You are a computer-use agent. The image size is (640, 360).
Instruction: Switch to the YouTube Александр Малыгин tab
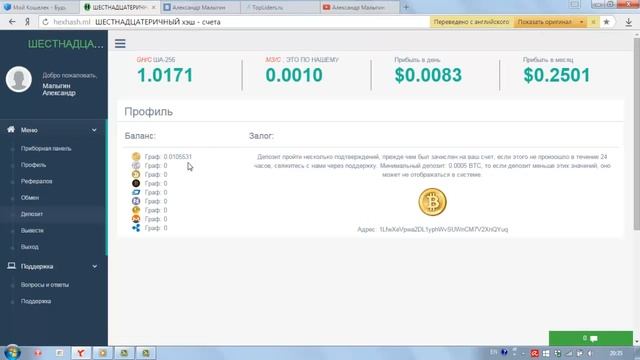(x=359, y=7)
